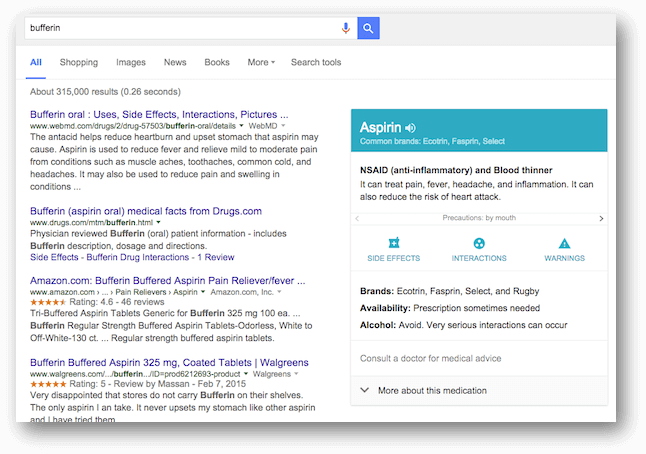Go to previous panel with left arrow
Image resolution: width=646 pixels, height=454 pixels.
tap(357, 218)
